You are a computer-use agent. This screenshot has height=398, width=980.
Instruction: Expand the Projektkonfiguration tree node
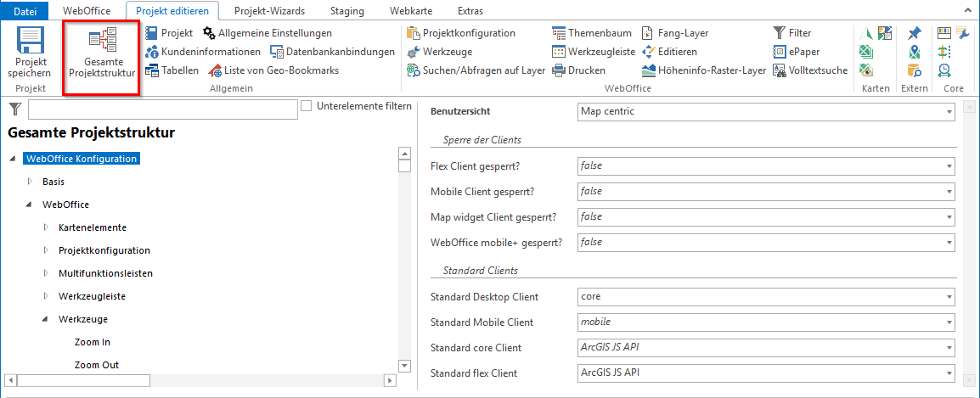point(46,250)
